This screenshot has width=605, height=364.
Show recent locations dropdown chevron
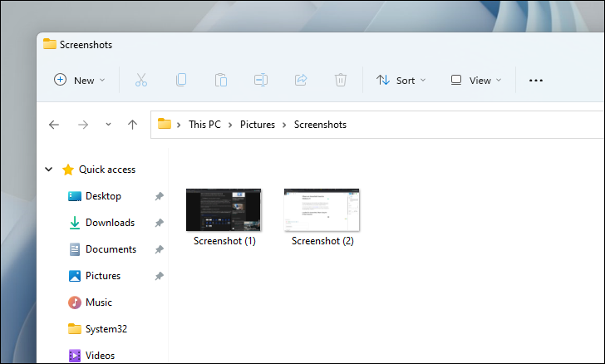click(108, 125)
